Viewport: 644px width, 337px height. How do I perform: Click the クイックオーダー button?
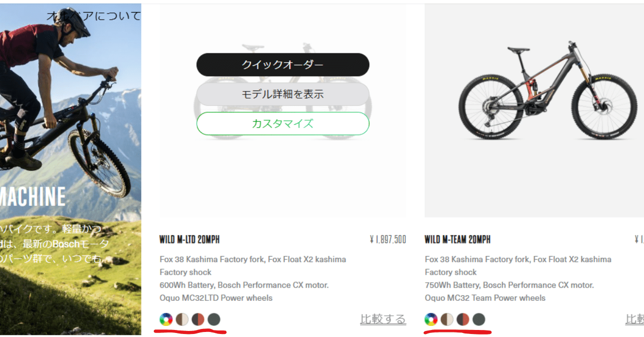pos(283,65)
